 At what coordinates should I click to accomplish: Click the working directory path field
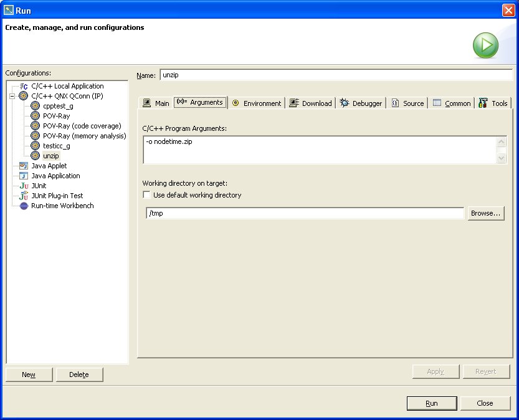(305, 213)
